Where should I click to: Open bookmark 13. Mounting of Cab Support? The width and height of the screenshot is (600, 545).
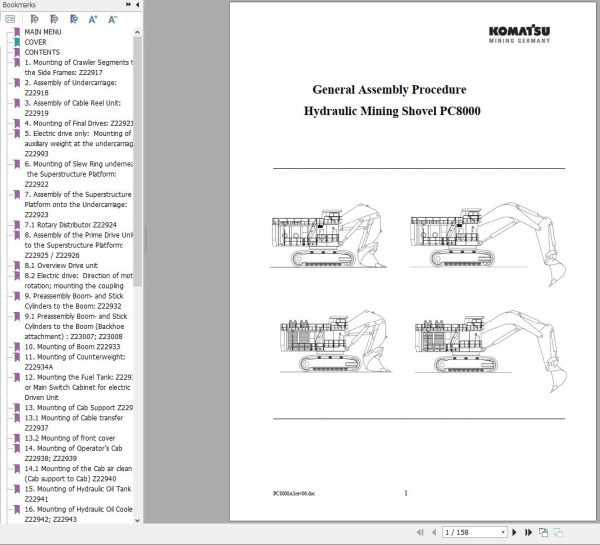(x=78, y=408)
